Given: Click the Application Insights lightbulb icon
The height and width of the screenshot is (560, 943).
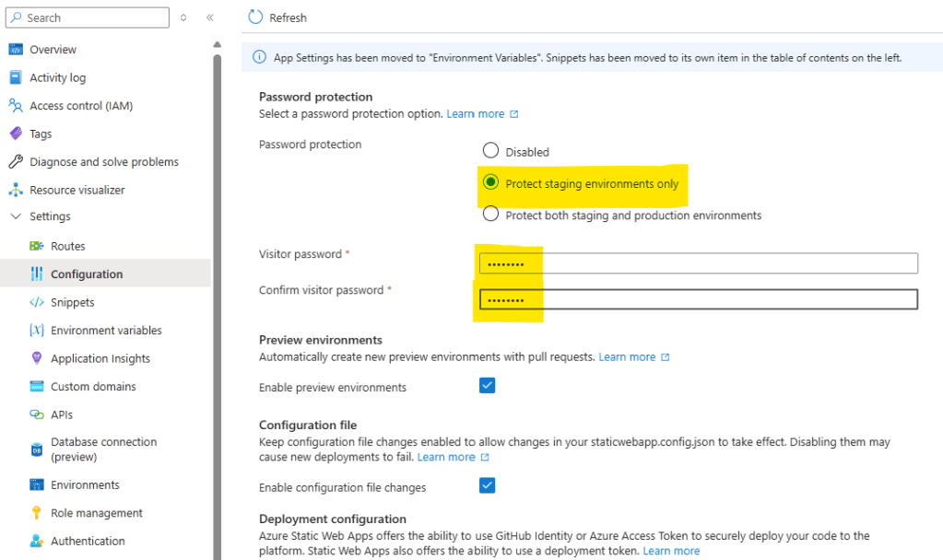Looking at the screenshot, I should [x=37, y=358].
